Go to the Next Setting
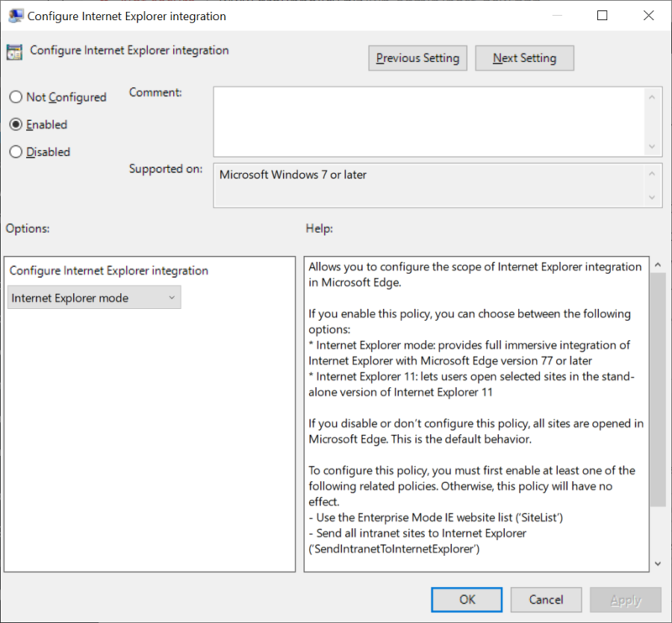The height and width of the screenshot is (623, 672). (x=524, y=58)
